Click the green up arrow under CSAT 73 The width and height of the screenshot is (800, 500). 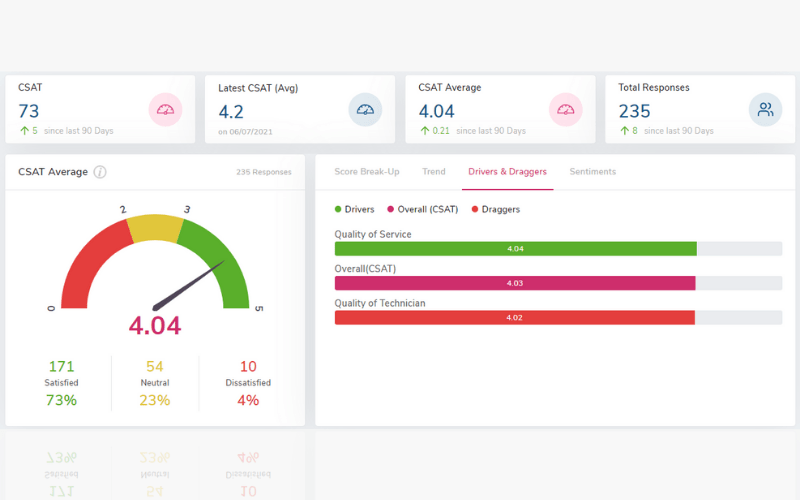tap(23, 131)
